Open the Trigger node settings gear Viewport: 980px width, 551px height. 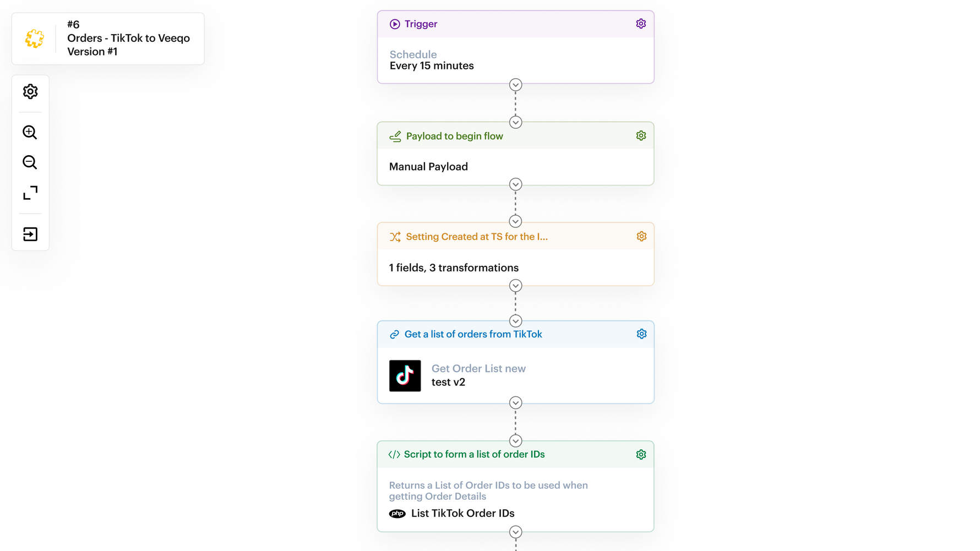click(x=640, y=23)
